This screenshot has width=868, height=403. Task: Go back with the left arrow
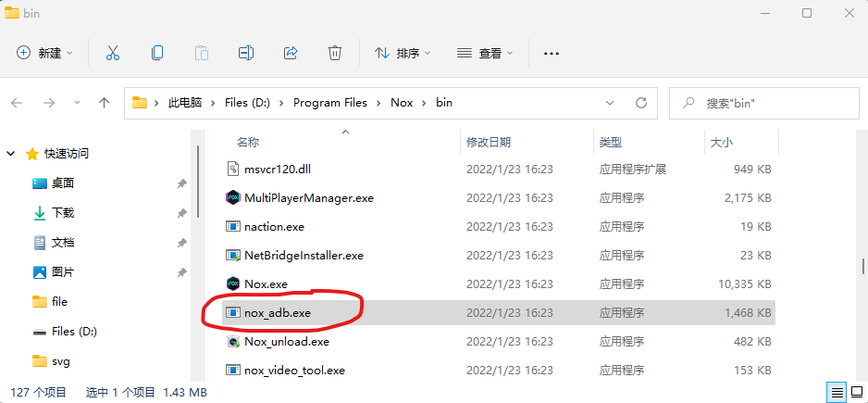tap(17, 103)
